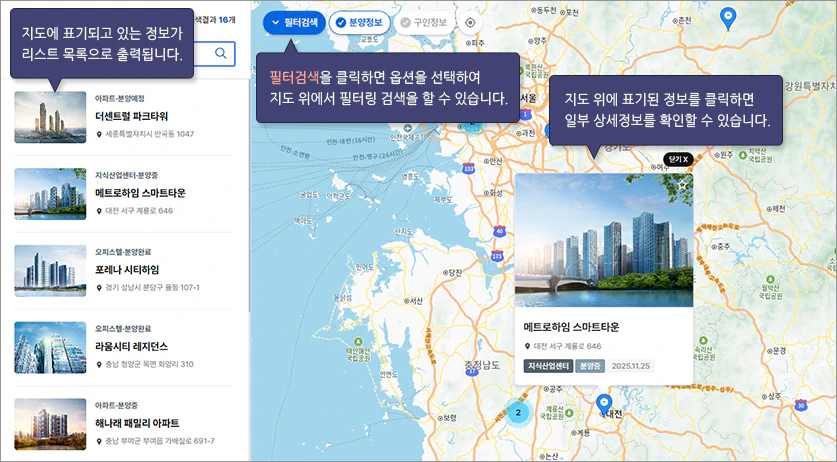Click the 인천국제공항 airport icon on map
This screenshot has width=837, height=462.
408,128
